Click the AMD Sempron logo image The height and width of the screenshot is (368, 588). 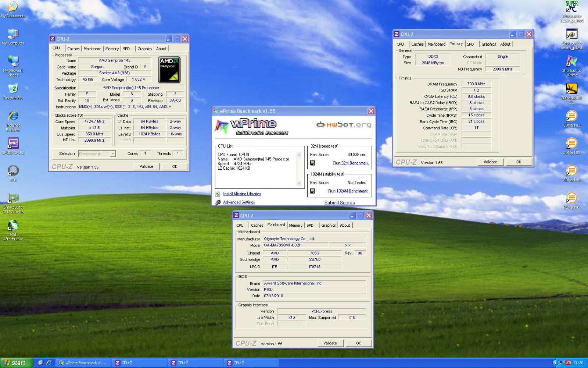point(169,70)
